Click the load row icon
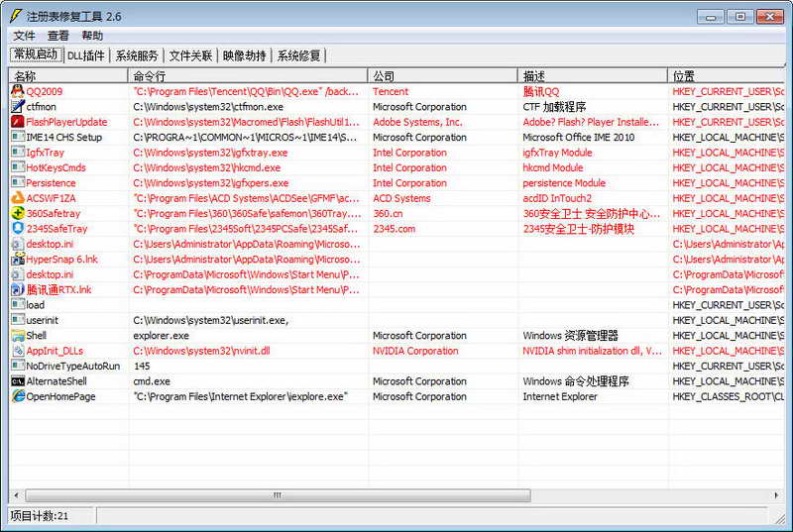The width and height of the screenshot is (793, 532). pos(18,305)
